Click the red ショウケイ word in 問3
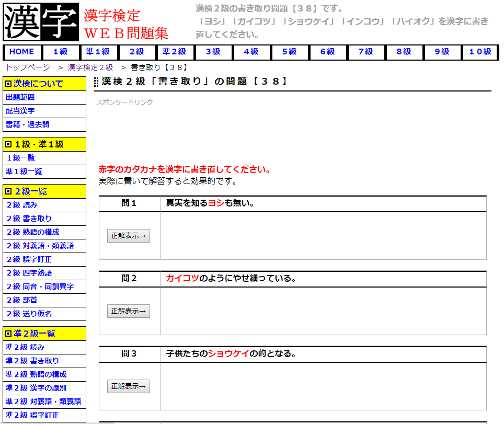This screenshot has height=424, width=504. point(228,353)
